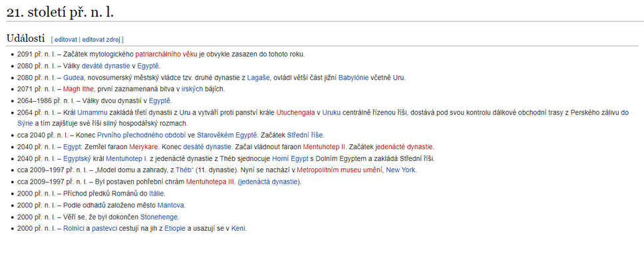
Task: Click the 'Egyptský' link
Action: pos(76,158)
